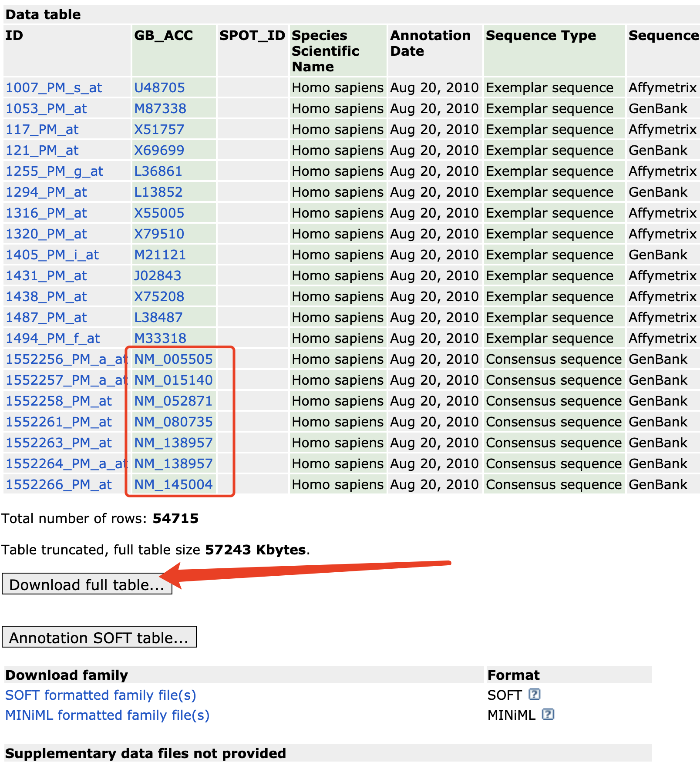700x772 pixels.
Task: Click the MINiML format help icon
Action: tap(548, 714)
